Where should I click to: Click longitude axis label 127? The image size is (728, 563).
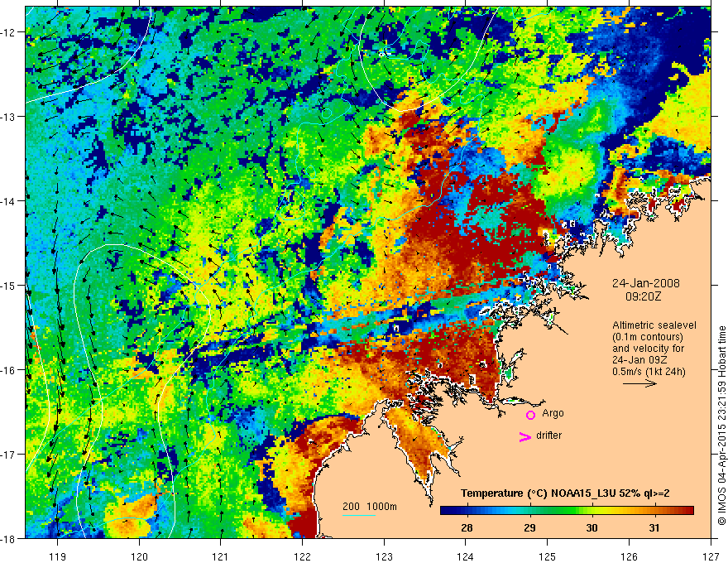[x=711, y=556]
